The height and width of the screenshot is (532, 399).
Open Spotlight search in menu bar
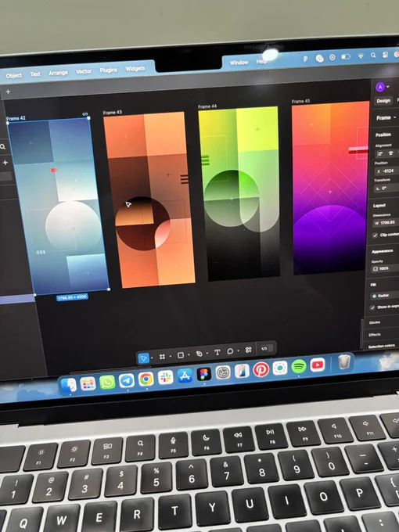[373, 55]
